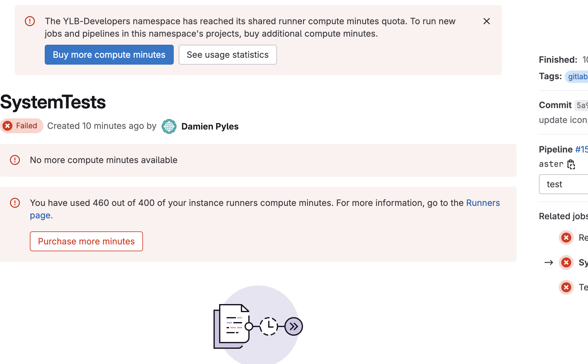
Task: Click the arrow marking the current job
Action: (x=549, y=262)
